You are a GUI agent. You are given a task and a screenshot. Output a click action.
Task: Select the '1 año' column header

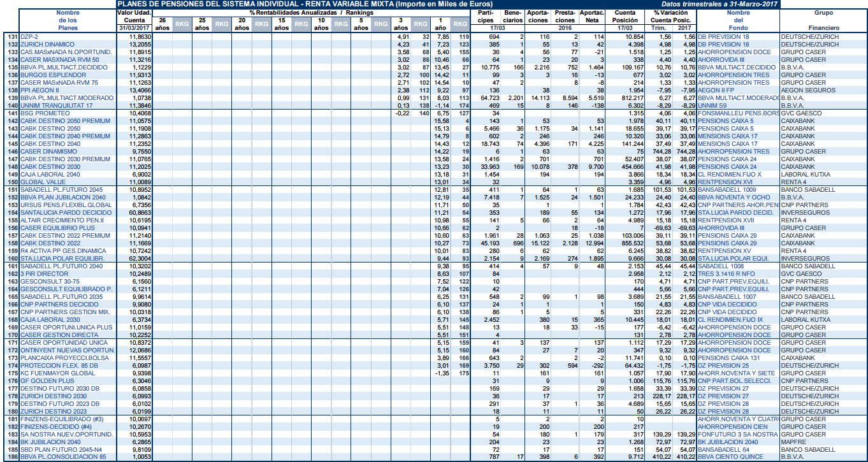440,24
